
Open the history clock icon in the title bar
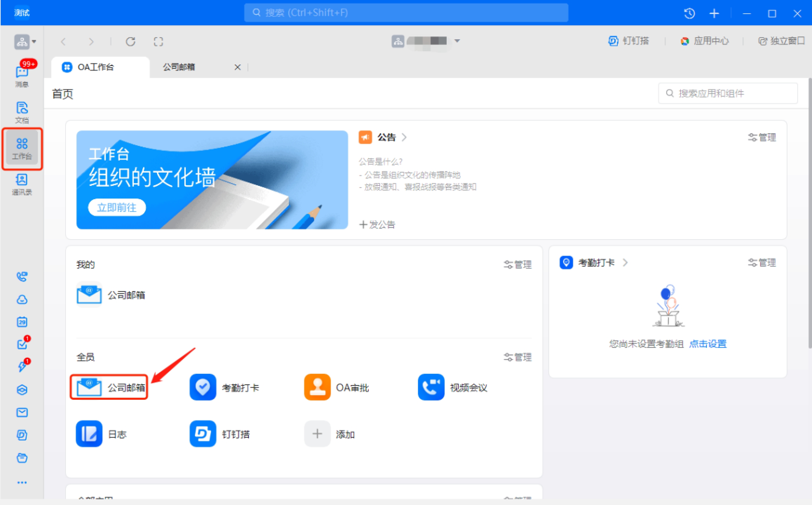(689, 13)
